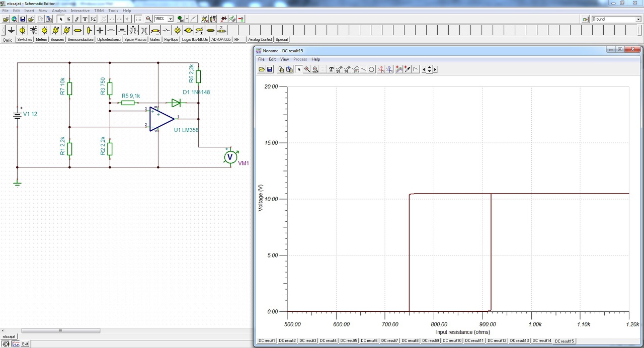Open the T&M menu in Schematic Editor
This screenshot has width=644, height=348.
pyautogui.click(x=99, y=11)
